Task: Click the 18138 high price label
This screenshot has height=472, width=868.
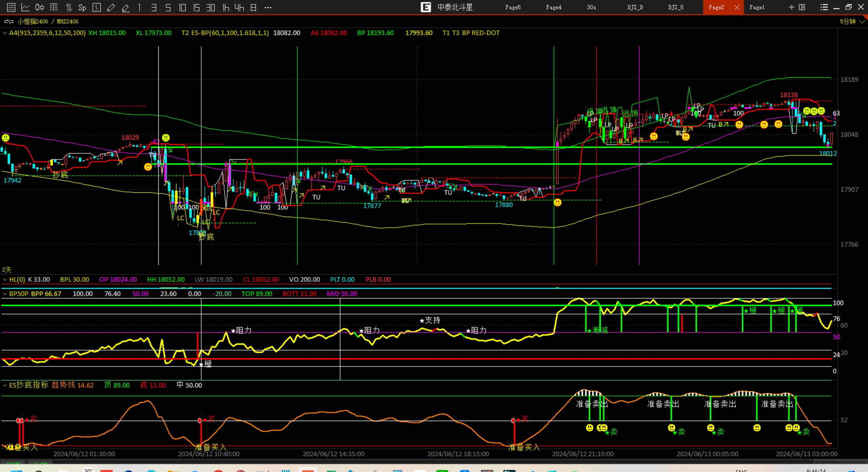Action: 789,95
